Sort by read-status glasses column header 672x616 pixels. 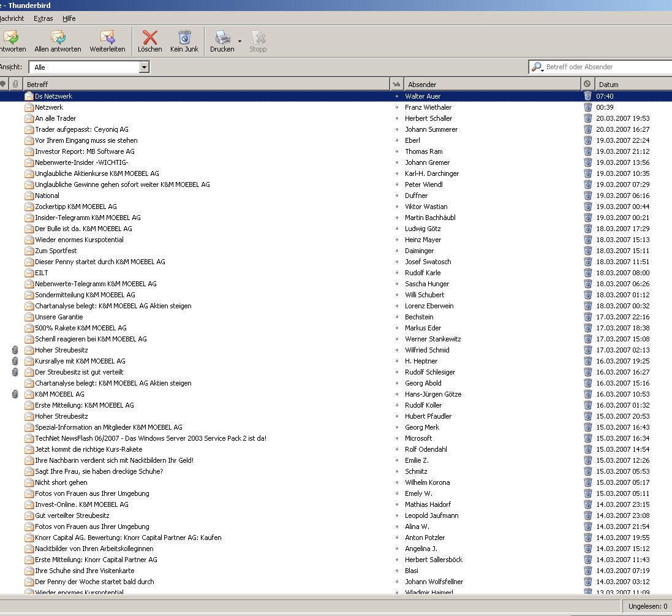pos(396,85)
